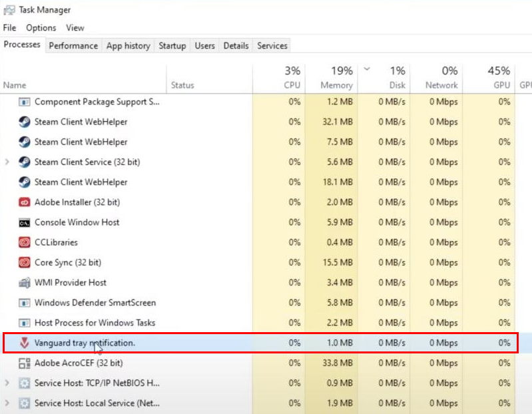The height and width of the screenshot is (414, 532).
Task: Expand the Steam Client Service (32 bit) group
Action: (7, 162)
